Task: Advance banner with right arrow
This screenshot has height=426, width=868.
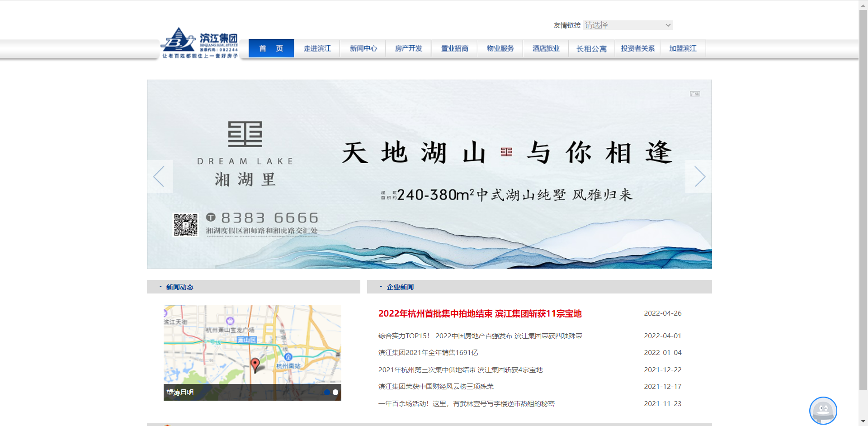Action: (x=699, y=176)
